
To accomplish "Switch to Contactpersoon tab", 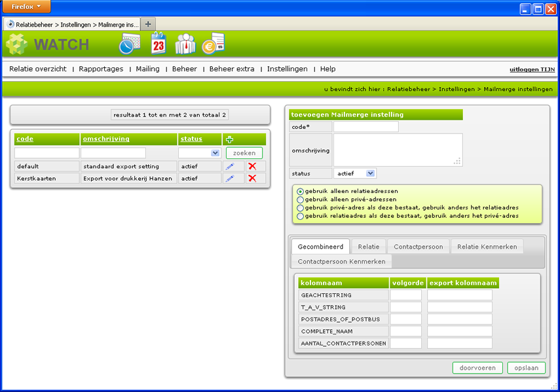I will click(419, 247).
